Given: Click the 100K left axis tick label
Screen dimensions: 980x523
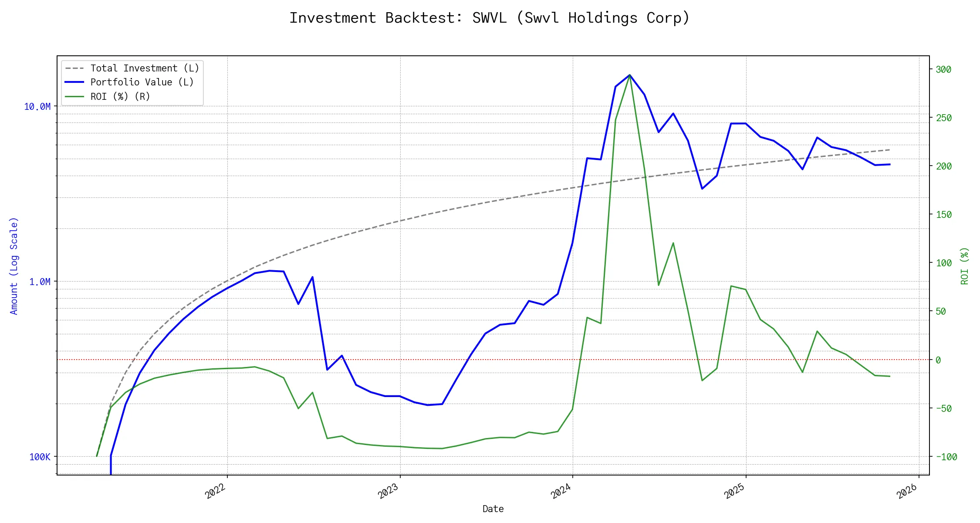Looking at the screenshot, I should 40,457.
